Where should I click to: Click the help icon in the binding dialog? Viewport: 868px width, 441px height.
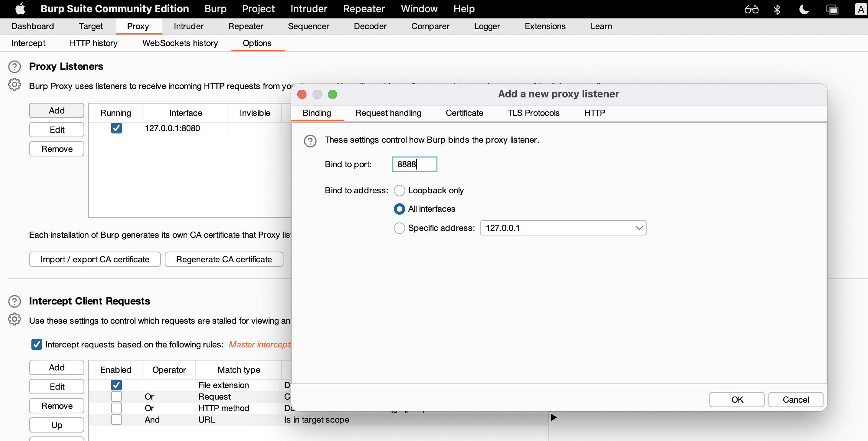[x=310, y=141]
